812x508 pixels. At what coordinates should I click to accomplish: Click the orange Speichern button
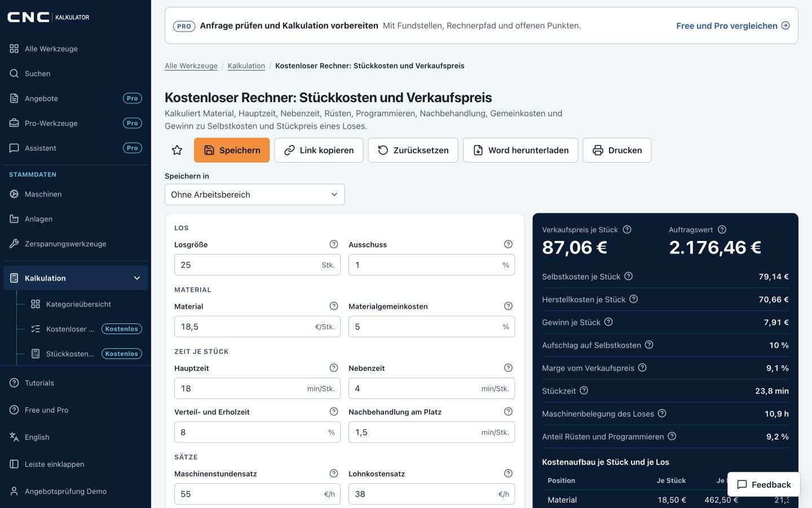[x=232, y=150]
